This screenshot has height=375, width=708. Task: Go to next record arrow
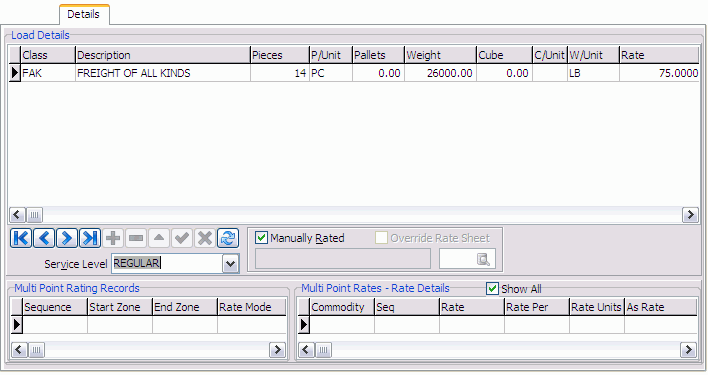(x=67, y=238)
